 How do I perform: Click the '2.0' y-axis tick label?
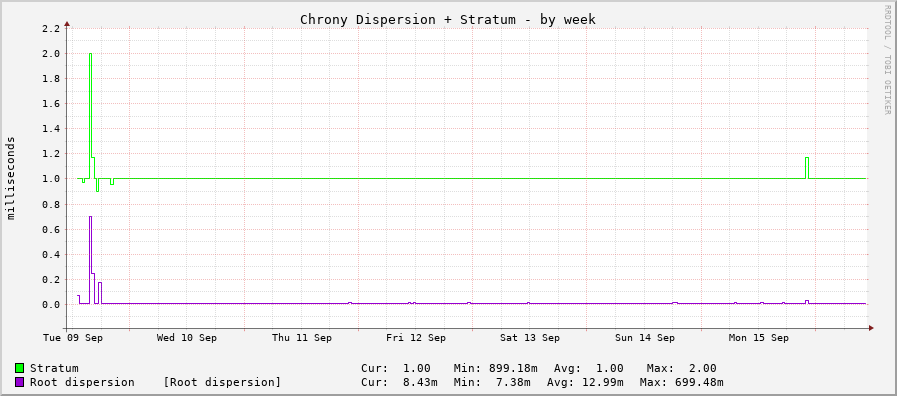(51, 54)
